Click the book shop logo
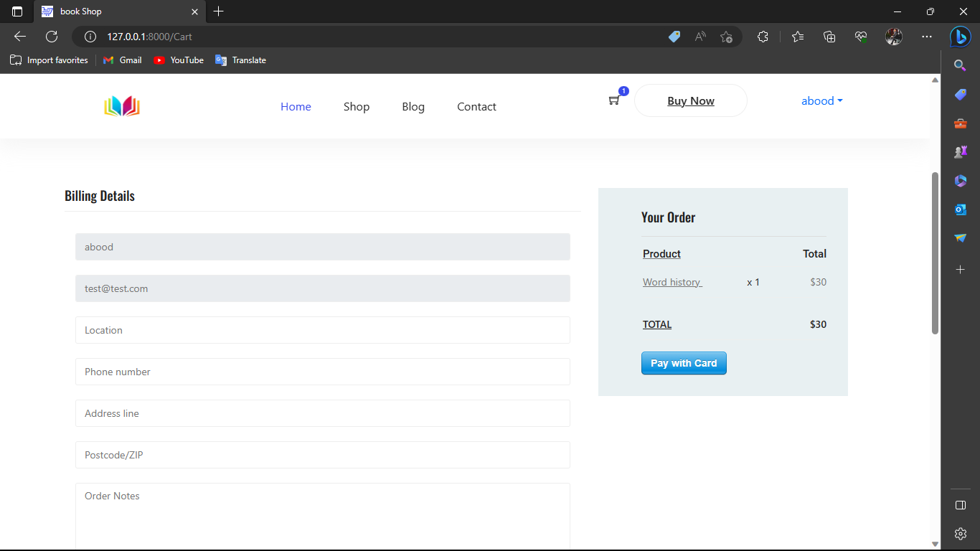Image resolution: width=980 pixels, height=551 pixels. (122, 106)
